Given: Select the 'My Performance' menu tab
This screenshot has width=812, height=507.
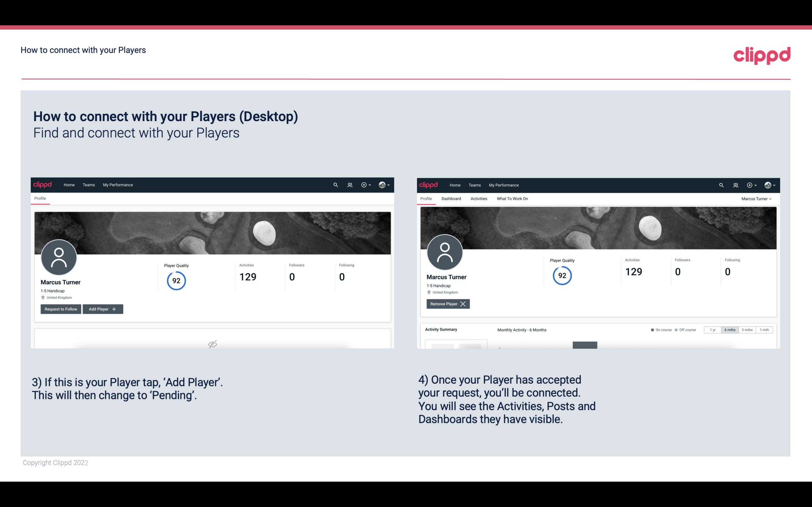Looking at the screenshot, I should (x=118, y=184).
